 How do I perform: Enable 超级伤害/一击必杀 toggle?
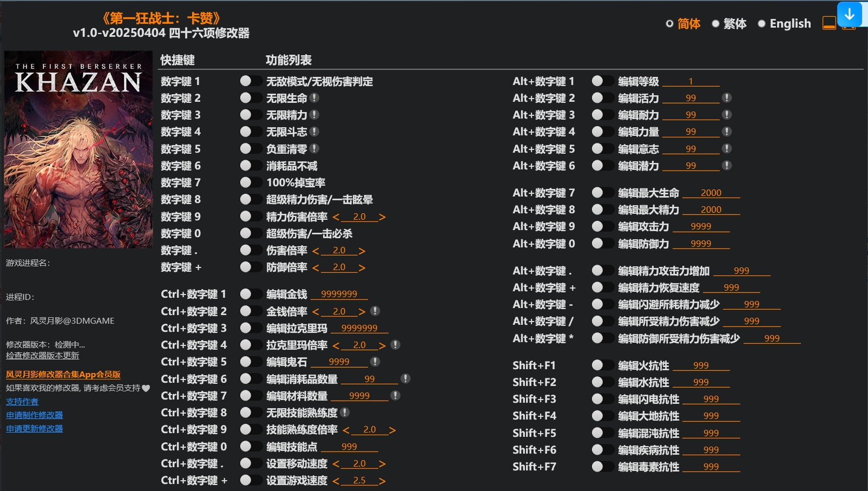[251, 233]
